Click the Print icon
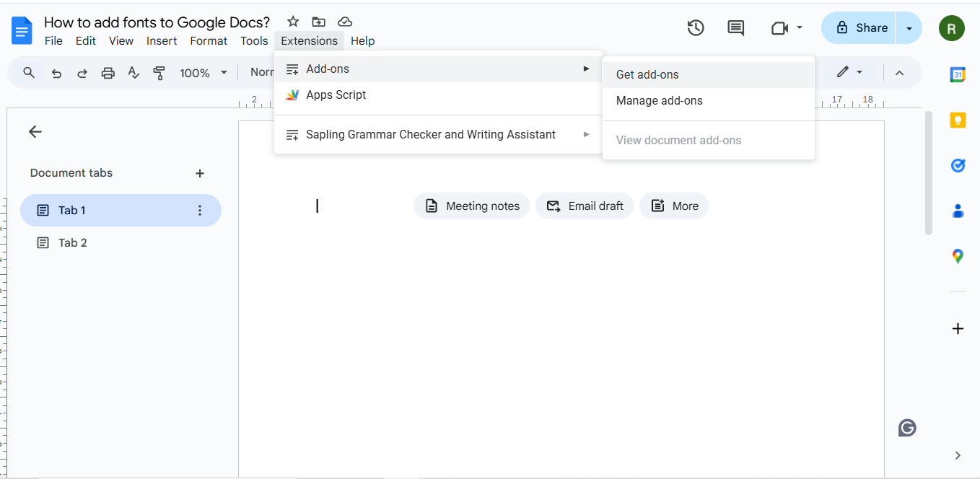This screenshot has height=479, width=980. [x=108, y=73]
